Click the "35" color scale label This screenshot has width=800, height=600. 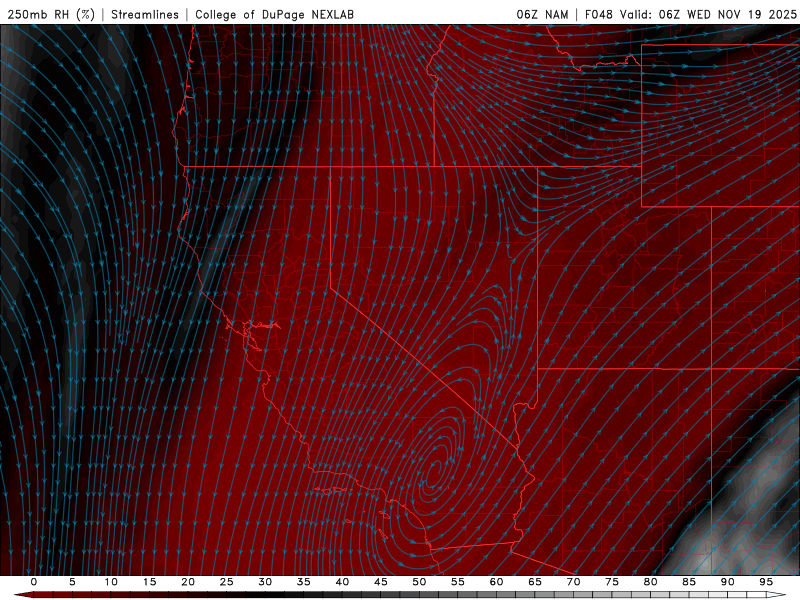point(304,582)
